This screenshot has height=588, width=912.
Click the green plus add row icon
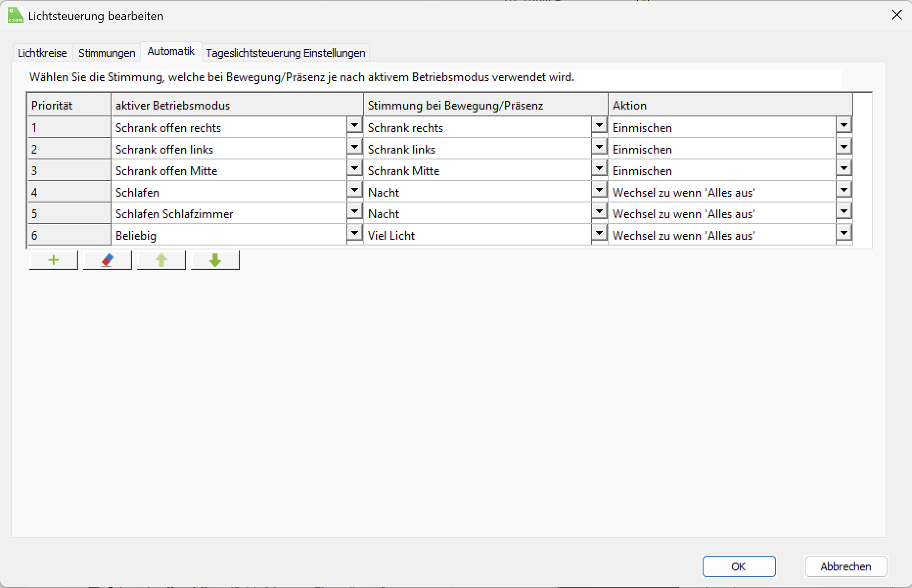click(x=54, y=260)
